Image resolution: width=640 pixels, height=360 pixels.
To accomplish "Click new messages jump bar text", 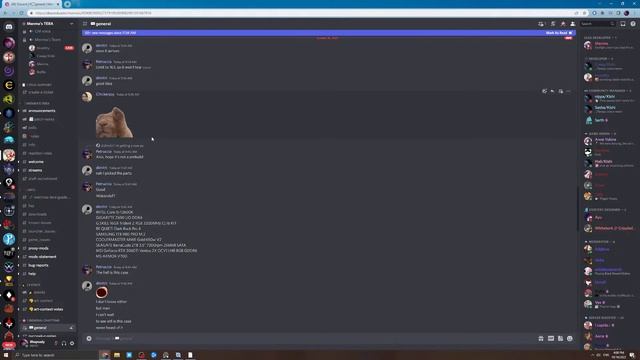I will point(111,33).
